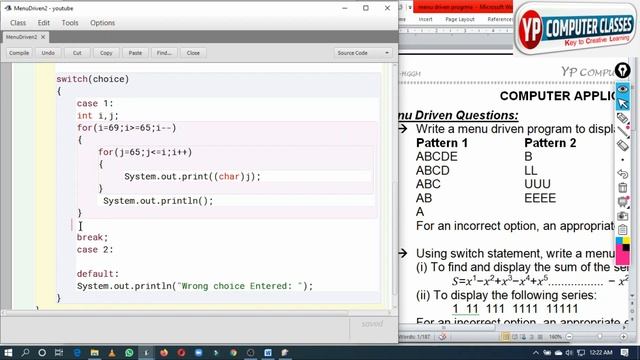Open the Options menu
This screenshot has height=360, width=640.
(102, 23)
